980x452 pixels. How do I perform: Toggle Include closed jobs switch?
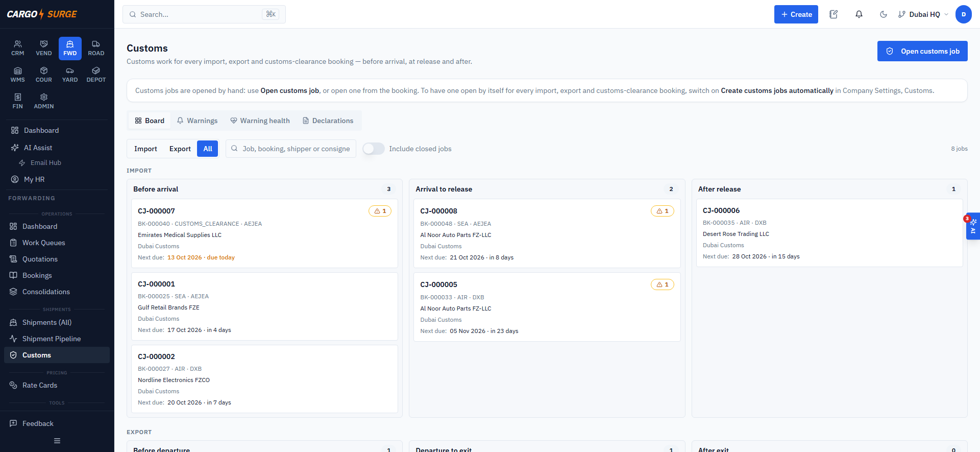(x=374, y=149)
